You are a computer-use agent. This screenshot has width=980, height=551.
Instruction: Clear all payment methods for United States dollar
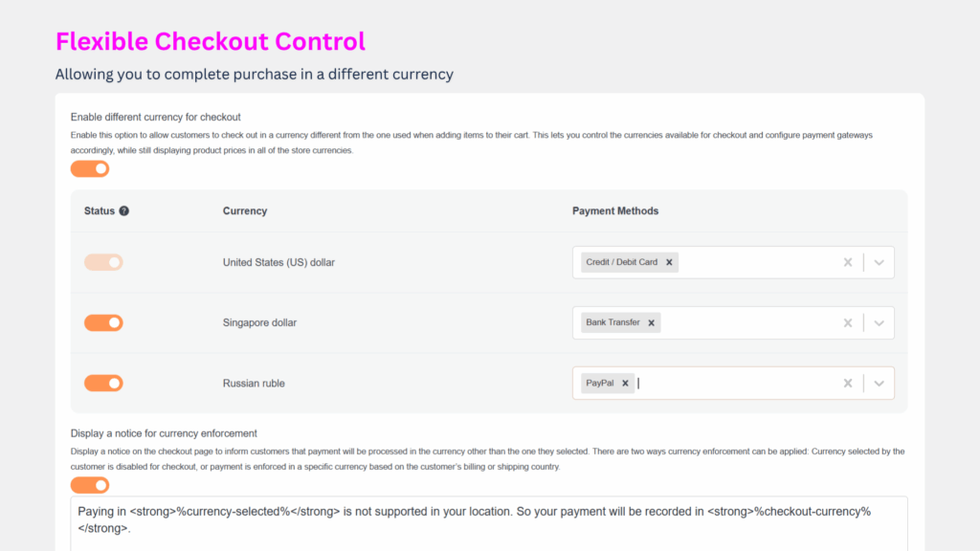click(848, 261)
